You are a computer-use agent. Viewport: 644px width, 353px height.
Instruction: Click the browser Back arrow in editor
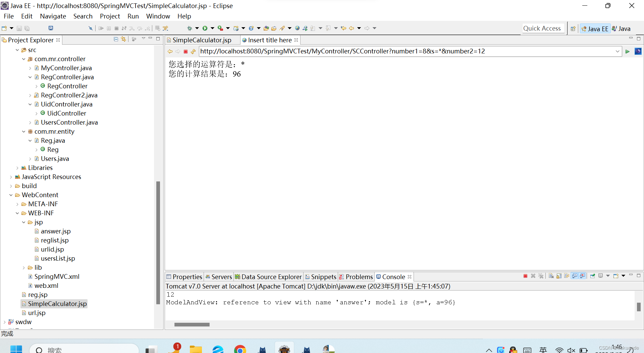tap(170, 51)
